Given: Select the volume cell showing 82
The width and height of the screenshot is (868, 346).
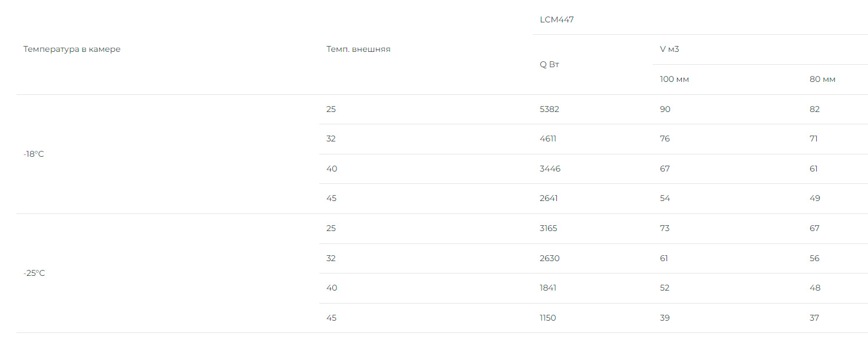Looking at the screenshot, I should tap(814, 109).
